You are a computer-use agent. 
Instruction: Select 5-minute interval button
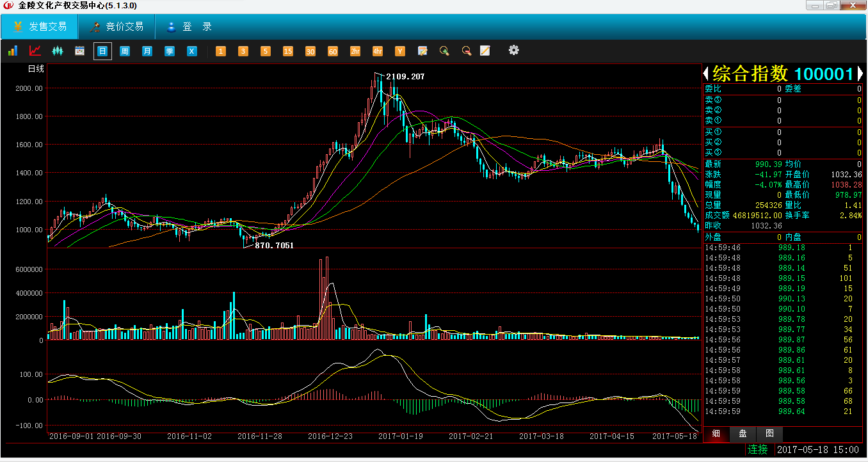(266, 51)
